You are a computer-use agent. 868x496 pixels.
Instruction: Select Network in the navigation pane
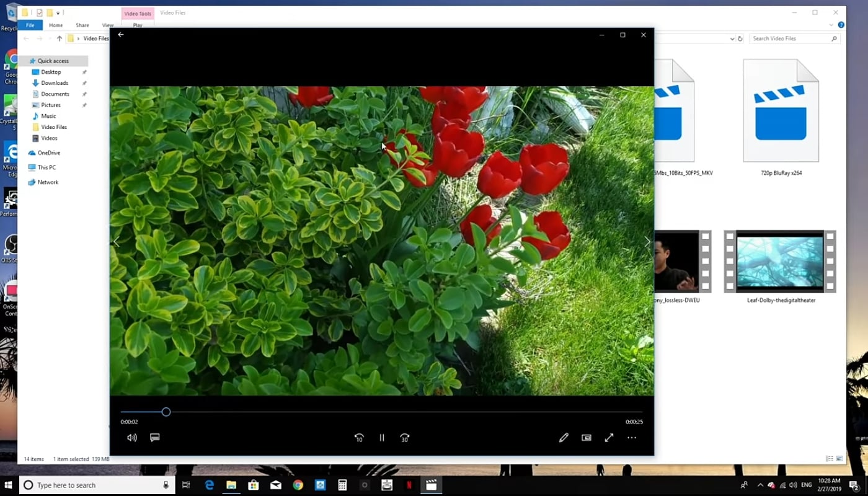[48, 182]
